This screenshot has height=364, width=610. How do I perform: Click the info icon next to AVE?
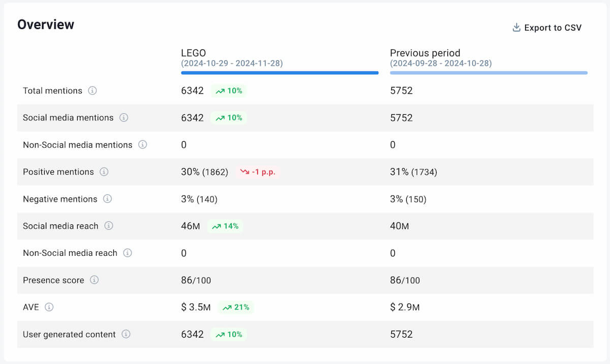[49, 307]
